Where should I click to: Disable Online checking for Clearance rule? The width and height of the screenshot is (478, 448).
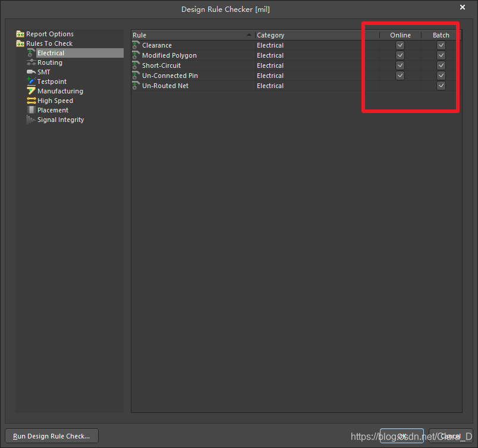(400, 45)
